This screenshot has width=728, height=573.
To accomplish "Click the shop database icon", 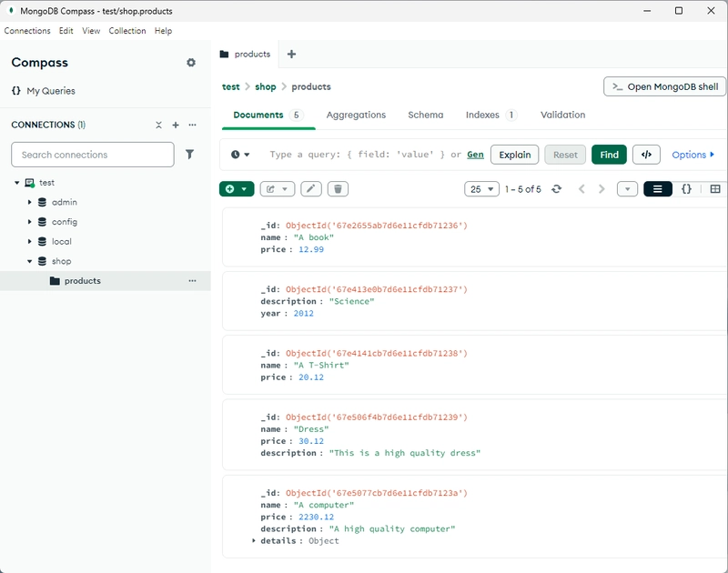I will (42, 261).
